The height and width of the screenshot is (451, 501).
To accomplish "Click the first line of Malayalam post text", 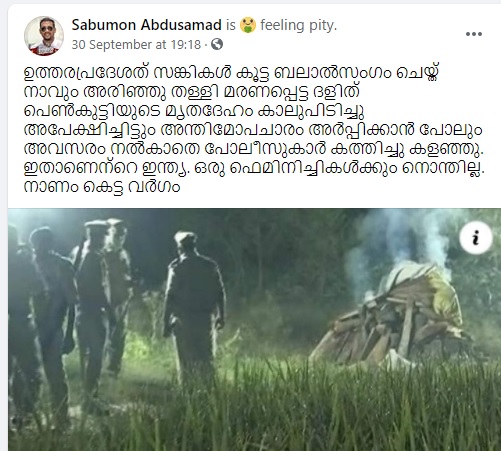I will [231, 73].
